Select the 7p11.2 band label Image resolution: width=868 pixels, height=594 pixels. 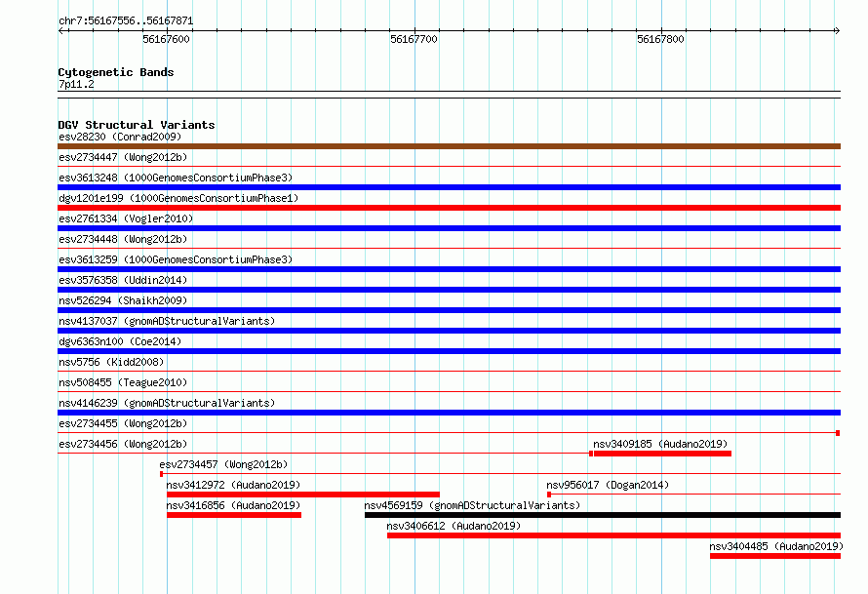coord(76,84)
